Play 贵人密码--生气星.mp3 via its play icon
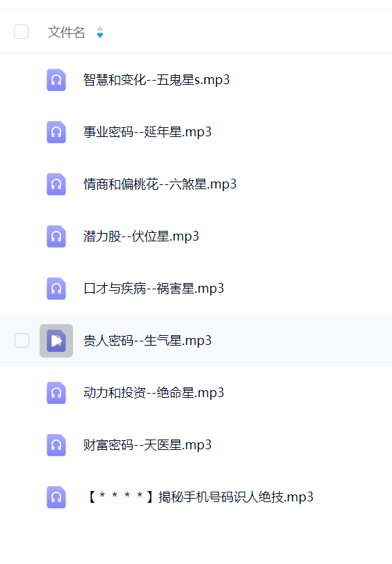The width and height of the screenshot is (392, 564). coord(56,341)
